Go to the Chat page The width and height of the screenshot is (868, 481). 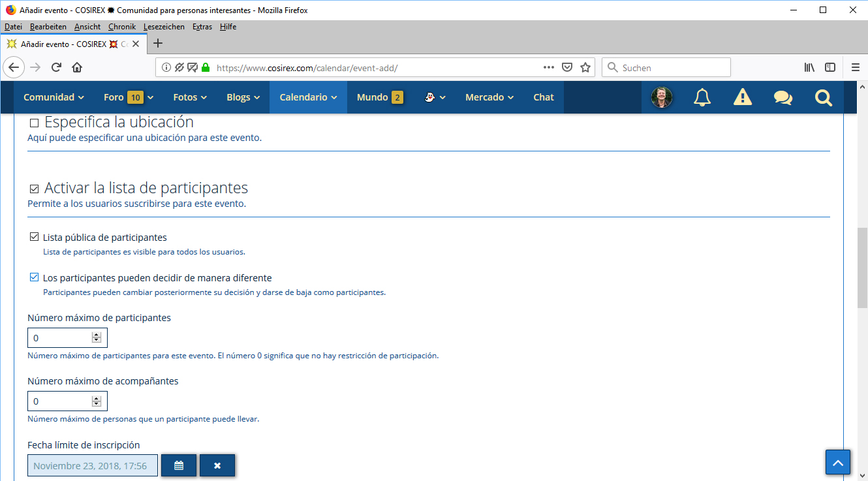[x=543, y=97]
